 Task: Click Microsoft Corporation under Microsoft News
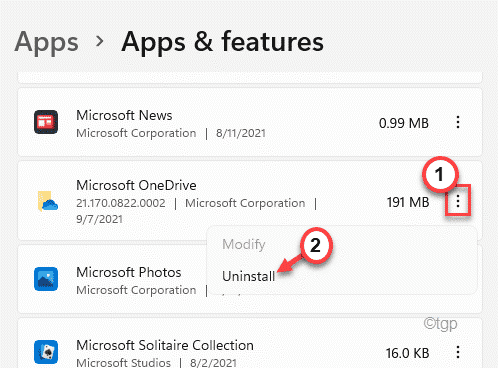(x=136, y=133)
